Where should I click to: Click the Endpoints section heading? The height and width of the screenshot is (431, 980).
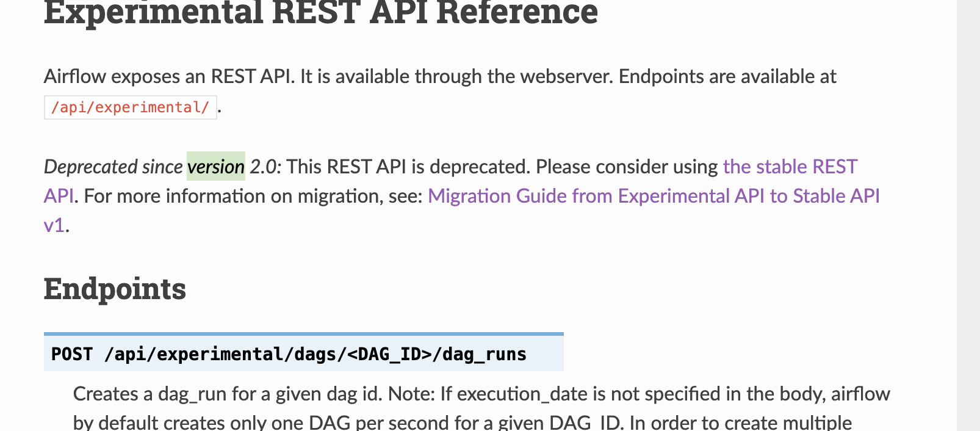pyautogui.click(x=115, y=289)
